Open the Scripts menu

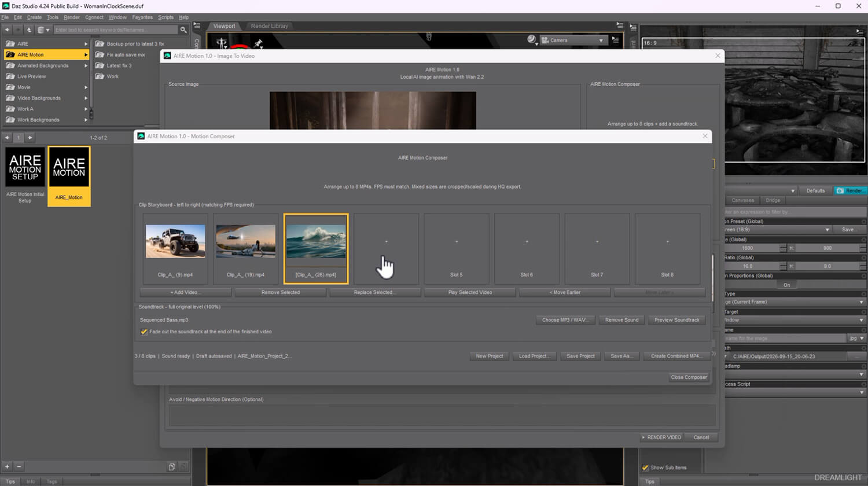[165, 17]
